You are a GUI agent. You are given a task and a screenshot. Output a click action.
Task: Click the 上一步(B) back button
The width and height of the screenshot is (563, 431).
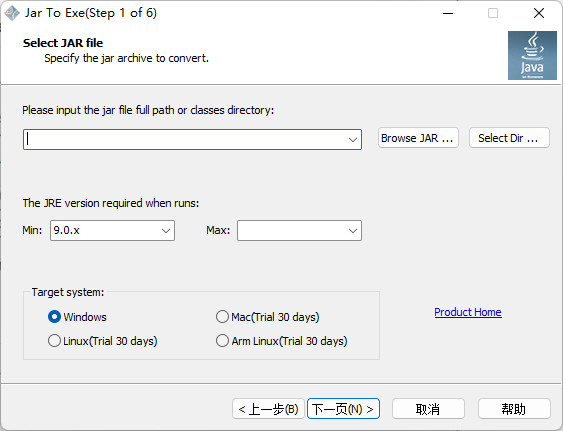(x=268, y=409)
